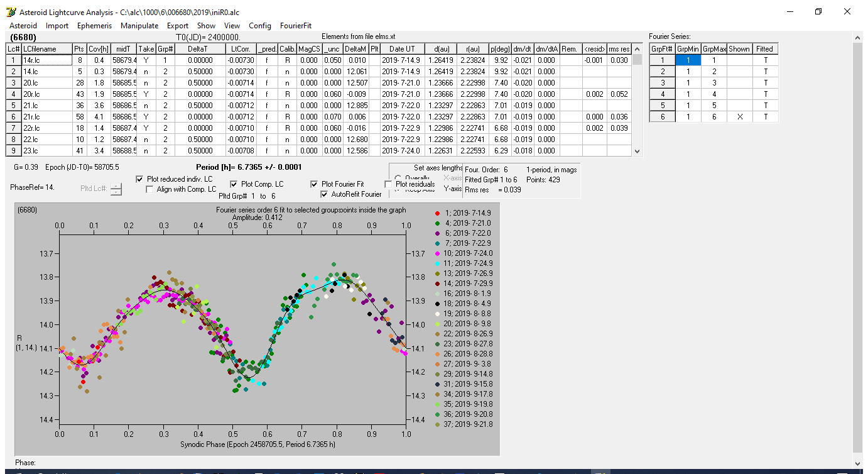The image size is (868, 474).
Task: Open the Manipulate menu
Action: click(139, 26)
